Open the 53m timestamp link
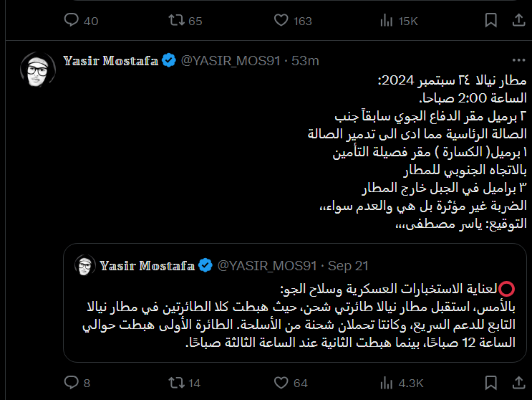532x400 pixels. coord(305,61)
